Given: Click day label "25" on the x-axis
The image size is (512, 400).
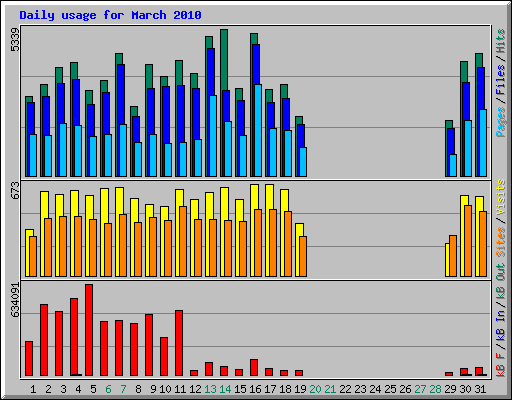Looking at the screenshot, I should point(390,389).
